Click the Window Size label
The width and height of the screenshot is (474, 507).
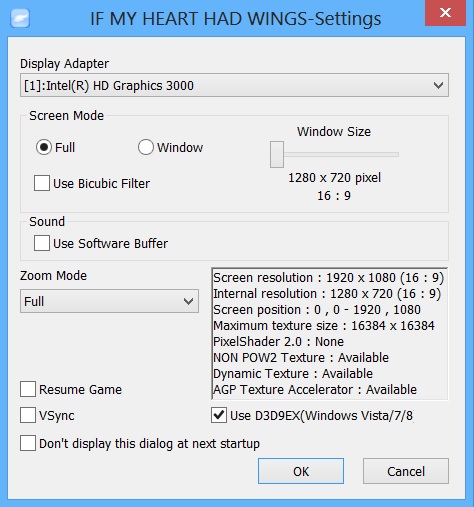point(334,131)
